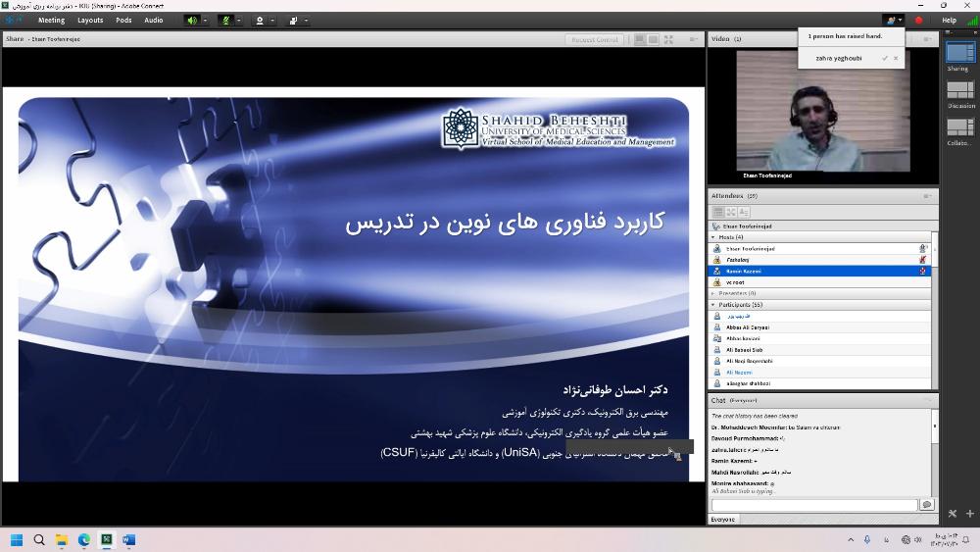Screen dimensions: 980x552
Task: Click the raise hand status icon
Action: tap(890, 20)
